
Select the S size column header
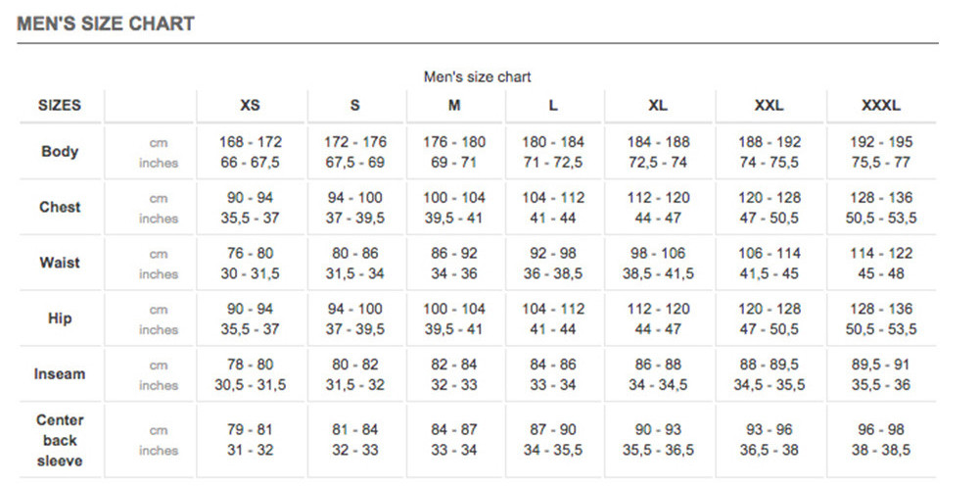click(355, 105)
